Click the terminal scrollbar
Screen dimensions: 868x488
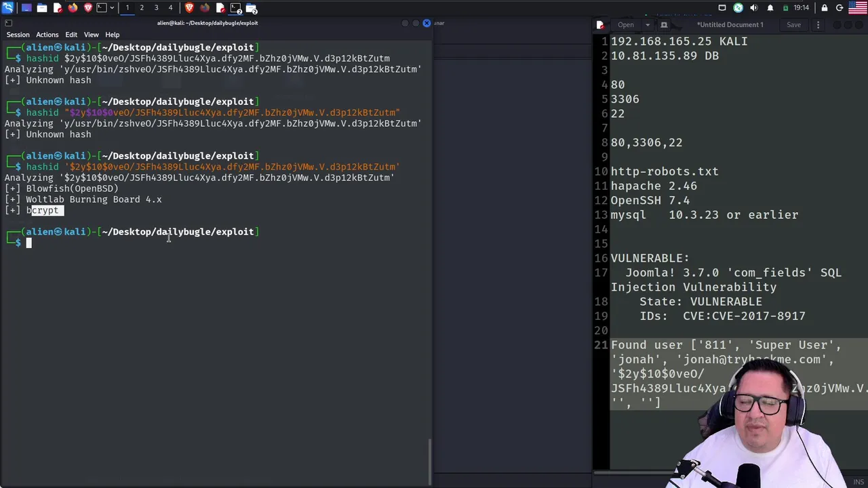point(430,462)
